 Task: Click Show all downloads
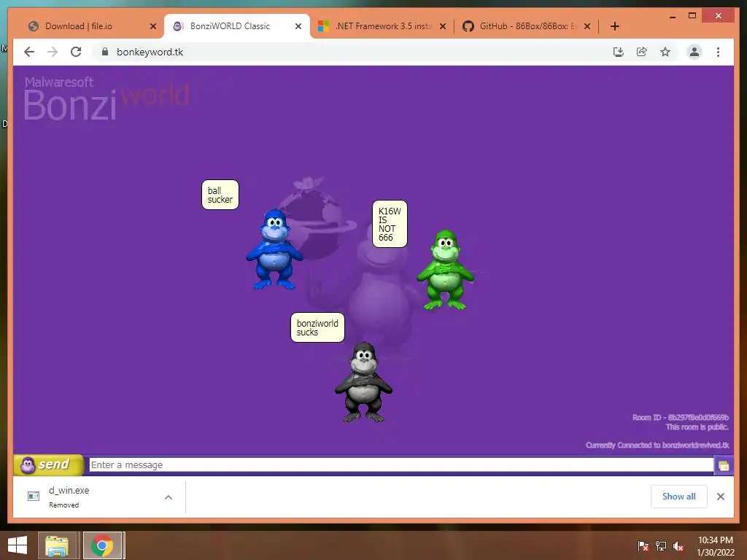pos(679,496)
